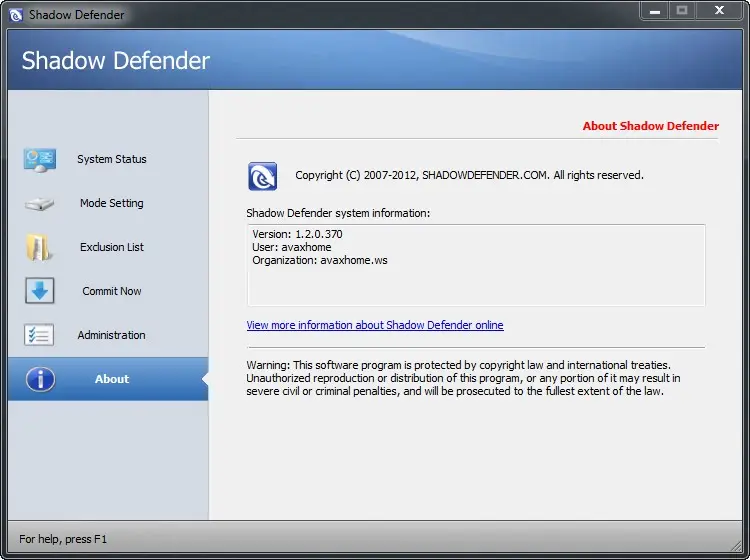Viewport: 750px width, 560px height.
Task: Click the Shadow Defender system information label
Action: (338, 213)
